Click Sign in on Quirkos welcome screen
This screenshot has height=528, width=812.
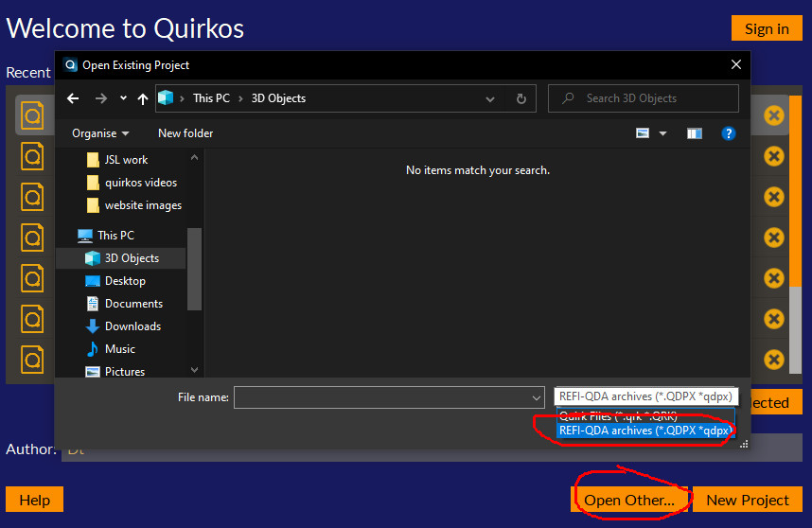click(x=767, y=28)
